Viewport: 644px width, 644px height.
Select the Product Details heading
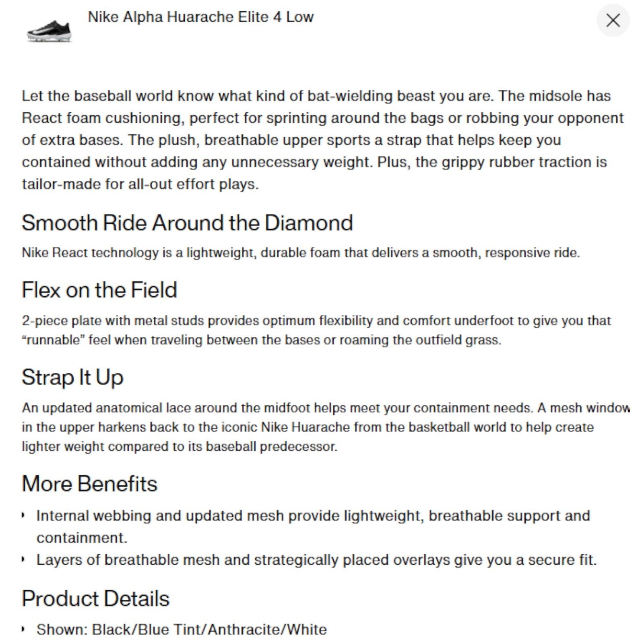click(x=95, y=599)
